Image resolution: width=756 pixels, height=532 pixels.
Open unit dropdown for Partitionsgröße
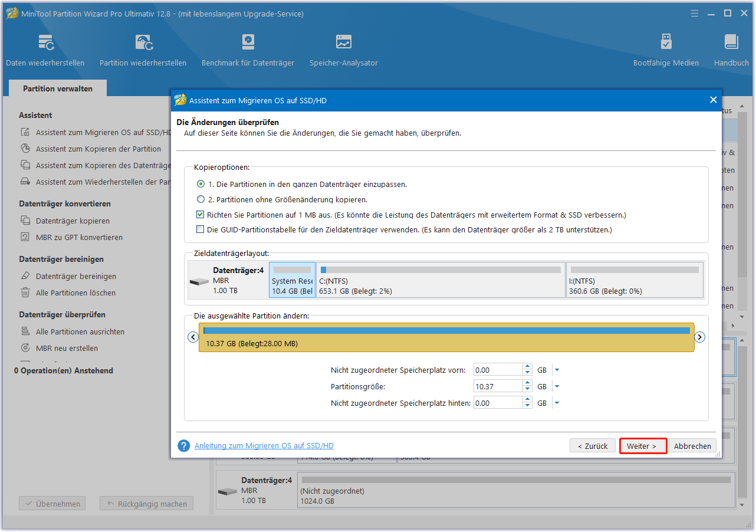point(557,387)
